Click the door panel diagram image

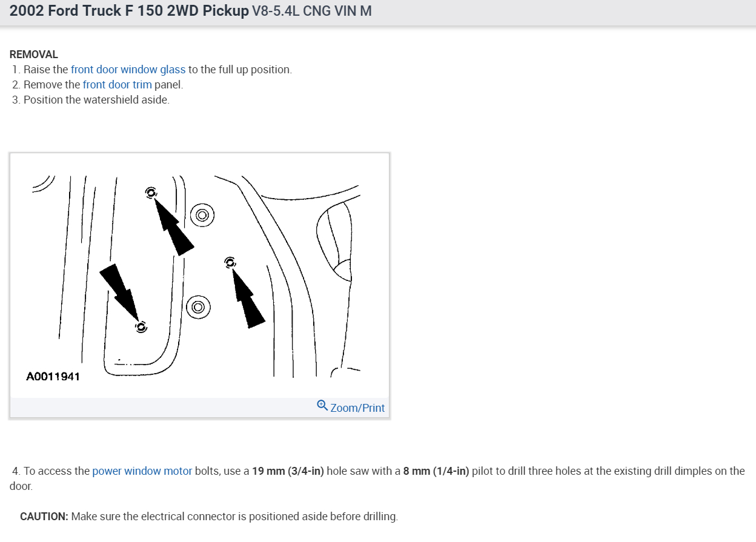tap(199, 276)
